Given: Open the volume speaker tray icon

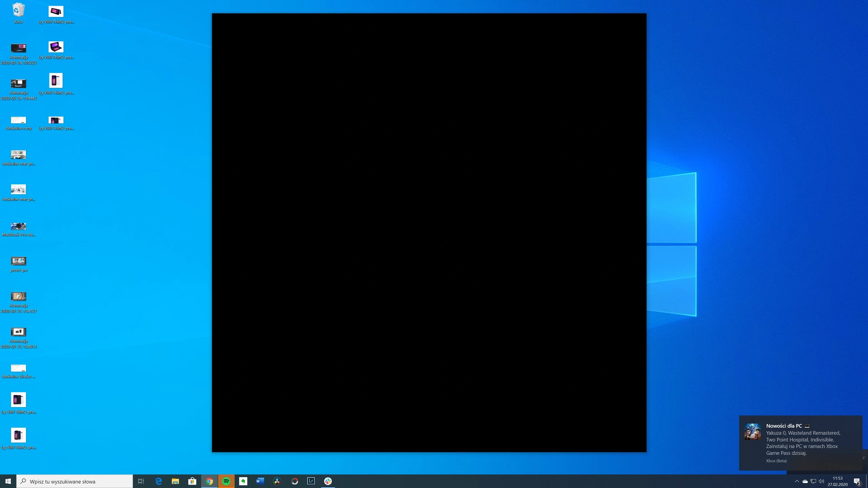Looking at the screenshot, I should pos(821,481).
